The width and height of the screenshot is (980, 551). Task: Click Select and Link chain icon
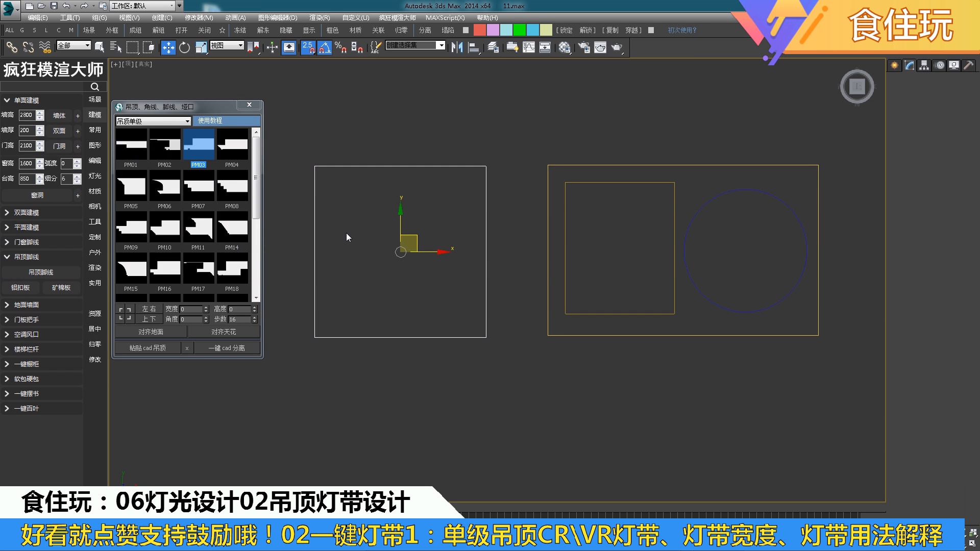(x=11, y=47)
